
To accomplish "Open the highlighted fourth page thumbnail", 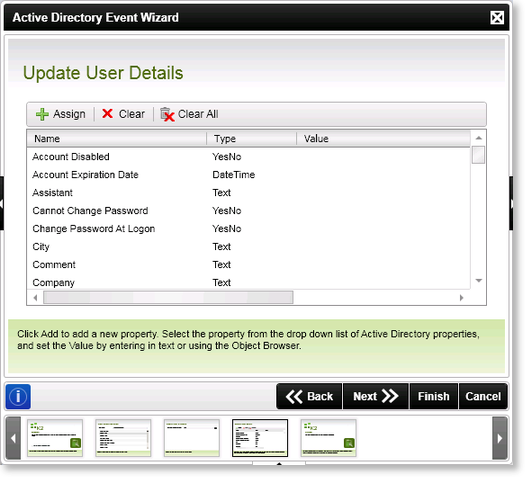I will pos(260,438).
